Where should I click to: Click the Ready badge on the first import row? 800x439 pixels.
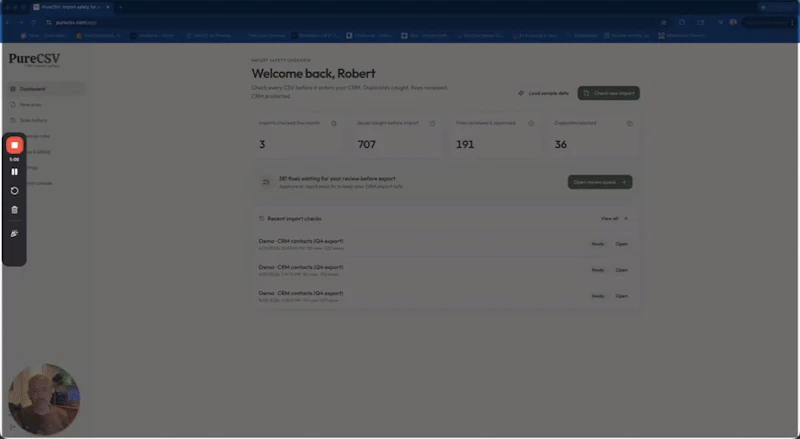coord(597,244)
